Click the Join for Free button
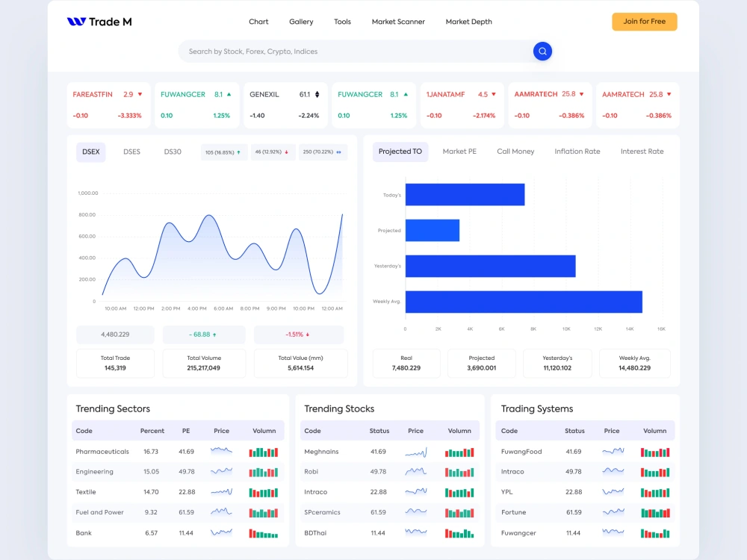The width and height of the screenshot is (747, 560). click(644, 22)
